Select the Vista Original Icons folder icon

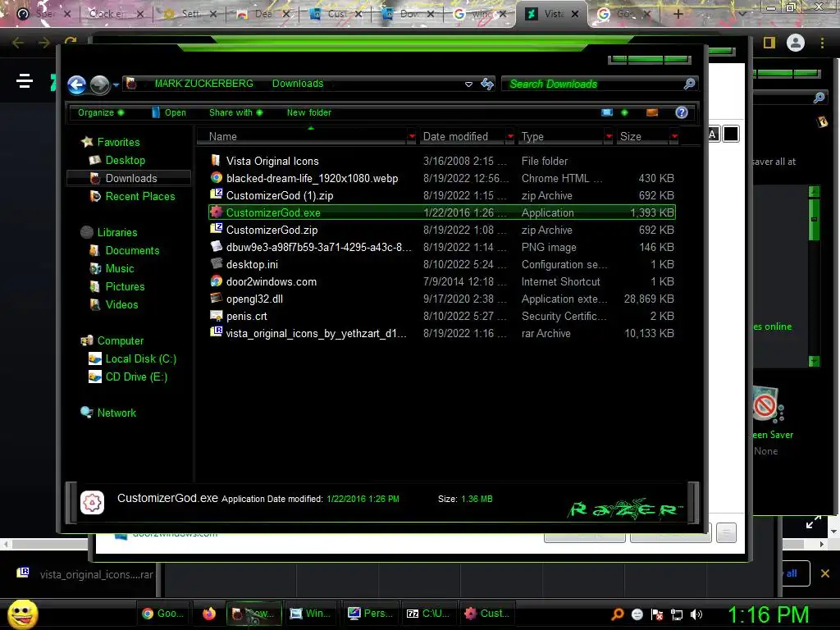pyautogui.click(x=216, y=160)
